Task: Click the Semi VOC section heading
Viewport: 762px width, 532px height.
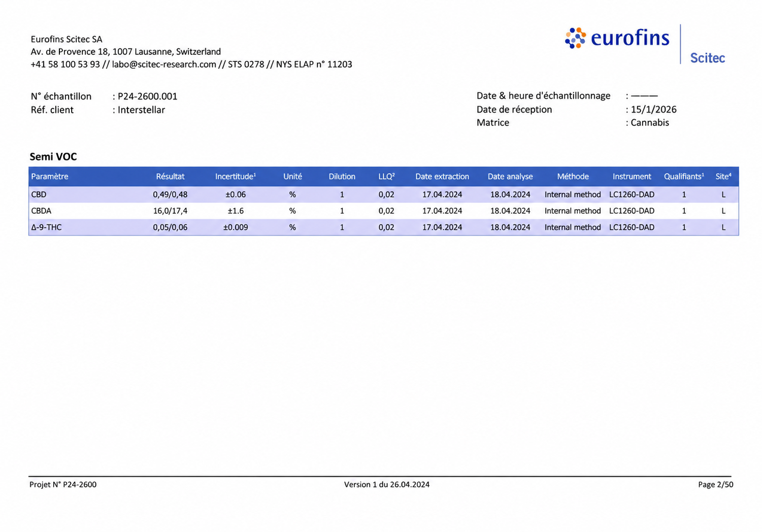Action: (x=53, y=157)
